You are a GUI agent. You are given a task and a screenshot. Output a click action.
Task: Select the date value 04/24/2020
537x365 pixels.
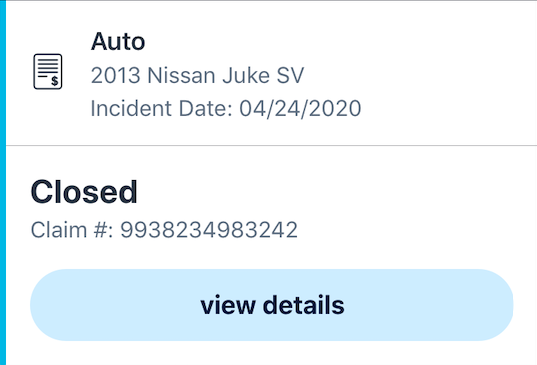(300, 109)
